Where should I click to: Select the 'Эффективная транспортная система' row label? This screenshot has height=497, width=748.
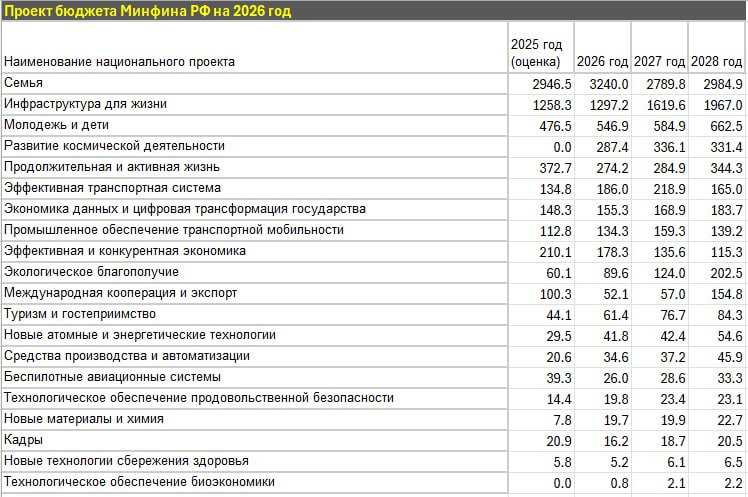click(112, 188)
